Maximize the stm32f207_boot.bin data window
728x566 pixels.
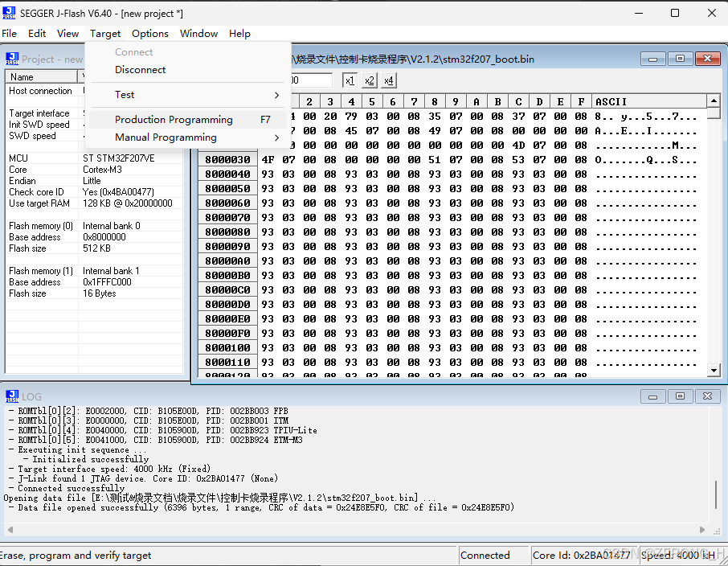pyautogui.click(x=680, y=59)
